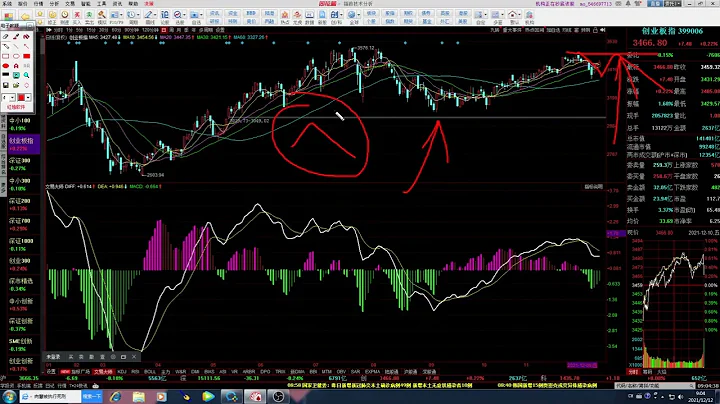This screenshot has width=720, height=404.
Task: Open the 分析 menu
Action: pyautogui.click(x=54, y=4)
